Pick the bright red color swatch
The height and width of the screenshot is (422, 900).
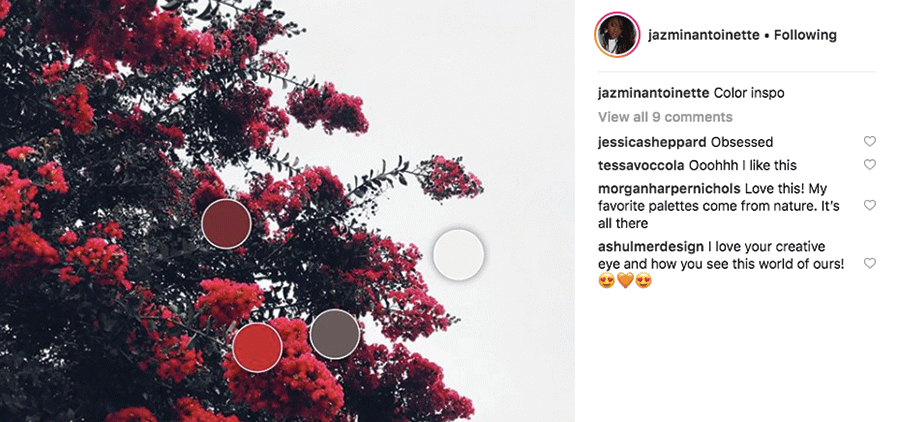[x=257, y=347]
